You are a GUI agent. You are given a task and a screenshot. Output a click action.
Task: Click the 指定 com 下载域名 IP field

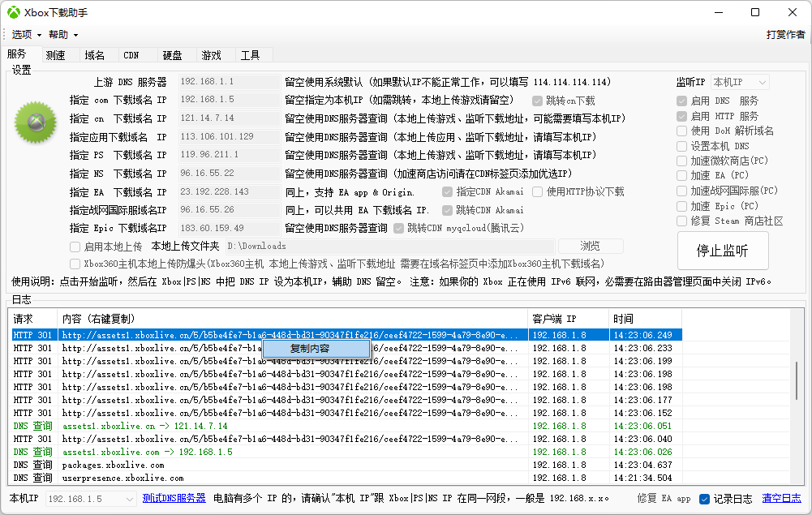(x=230, y=100)
